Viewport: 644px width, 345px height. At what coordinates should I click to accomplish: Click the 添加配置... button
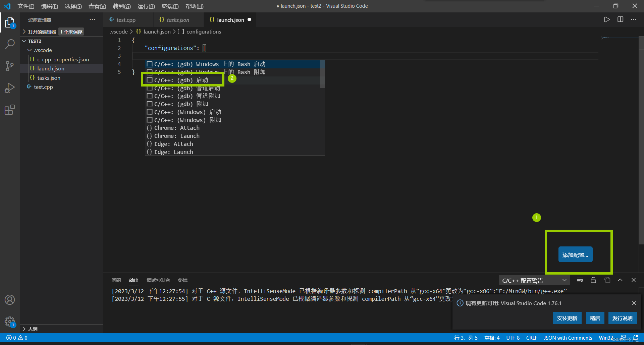(x=575, y=255)
